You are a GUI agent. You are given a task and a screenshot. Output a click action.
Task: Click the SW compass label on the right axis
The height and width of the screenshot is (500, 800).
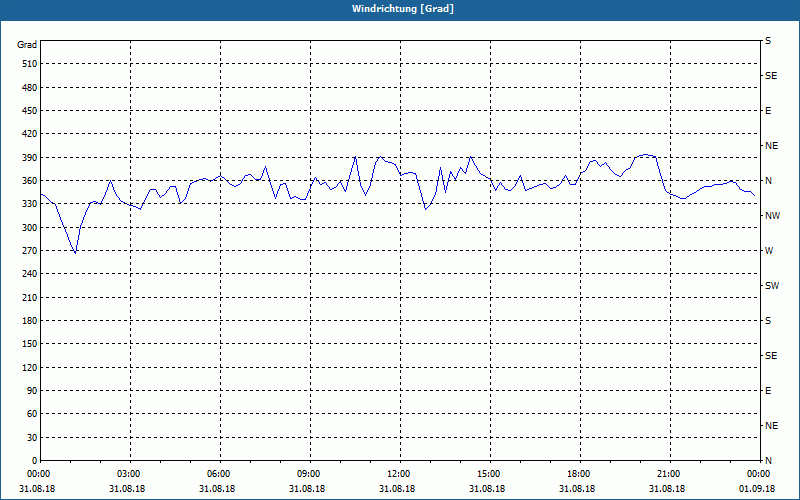pyautogui.click(x=772, y=286)
